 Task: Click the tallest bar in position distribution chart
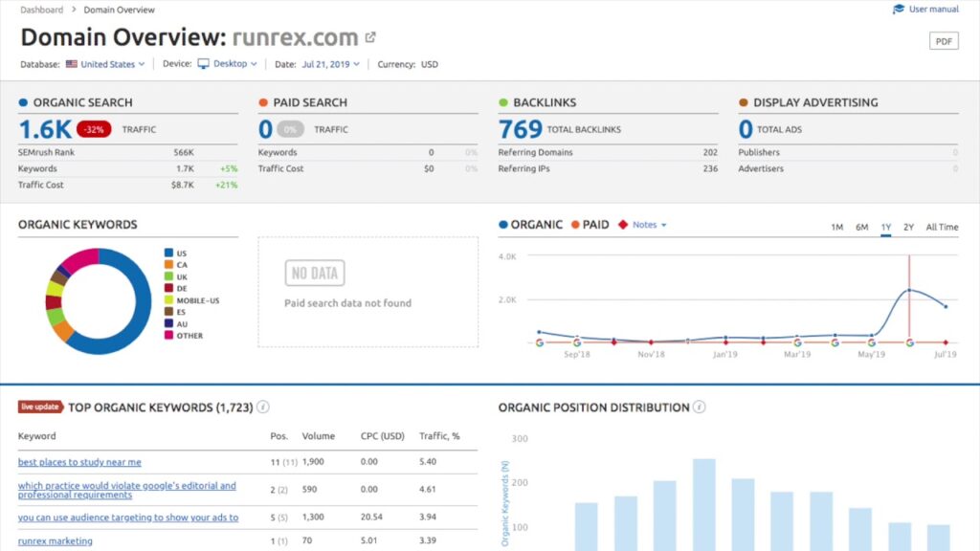tap(703, 505)
